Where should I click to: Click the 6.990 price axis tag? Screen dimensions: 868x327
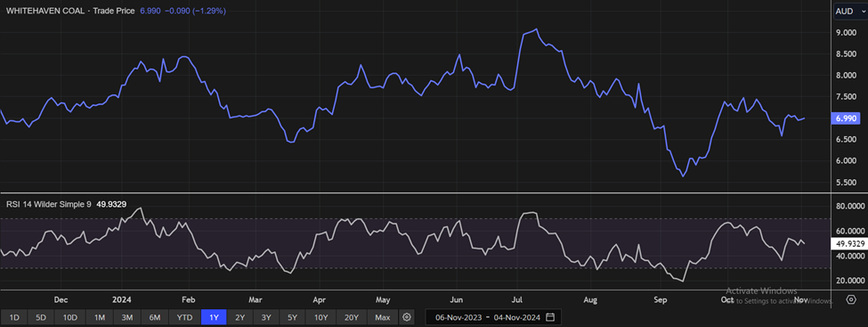click(847, 118)
